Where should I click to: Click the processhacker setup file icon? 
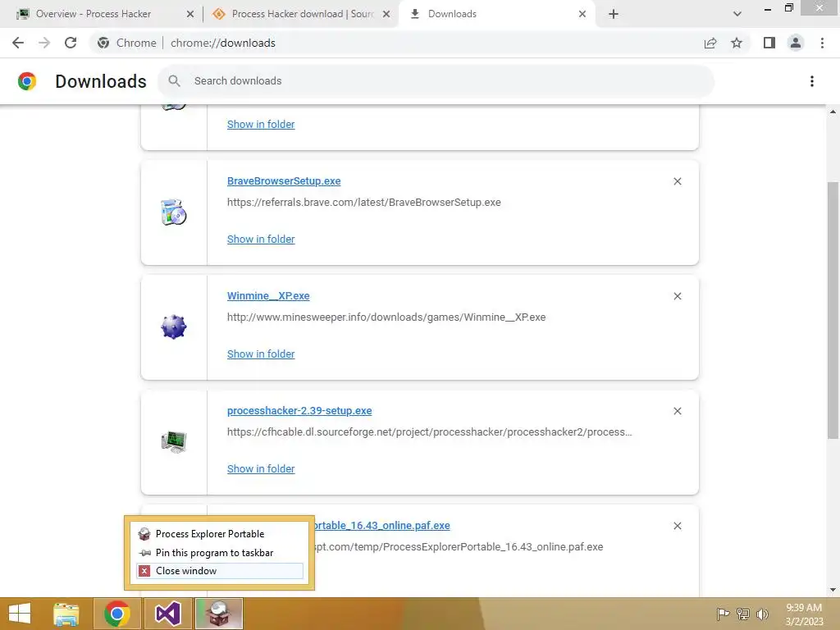click(x=174, y=442)
